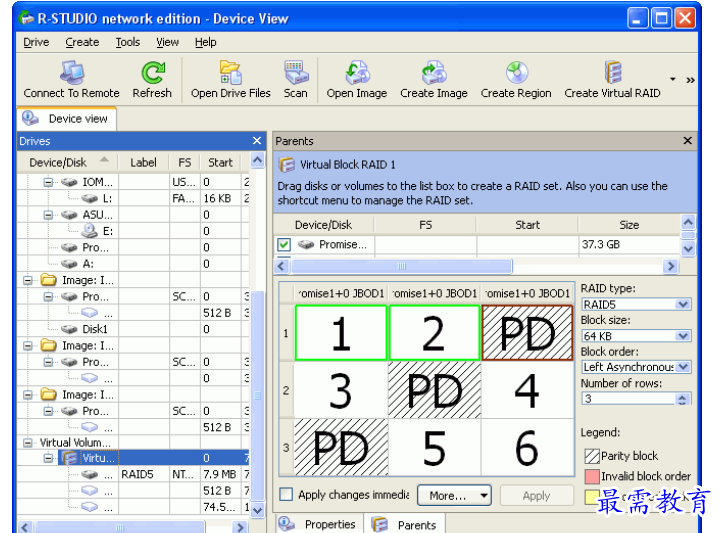The image size is (719, 533).
Task: Click the 7.9 MB start value
Action: 220,474
